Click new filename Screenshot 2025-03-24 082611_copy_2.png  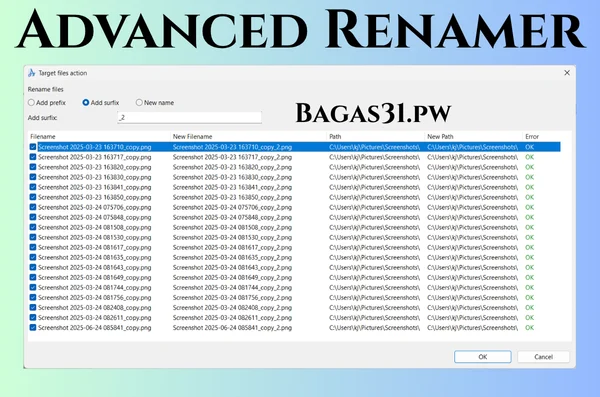(x=232, y=317)
